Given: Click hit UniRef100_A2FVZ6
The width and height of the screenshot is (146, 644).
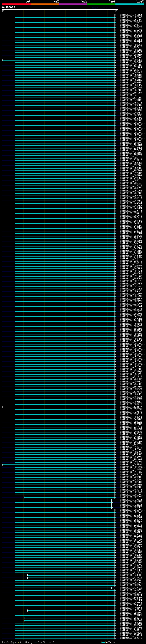Looking at the screenshot, I should point(131,499).
